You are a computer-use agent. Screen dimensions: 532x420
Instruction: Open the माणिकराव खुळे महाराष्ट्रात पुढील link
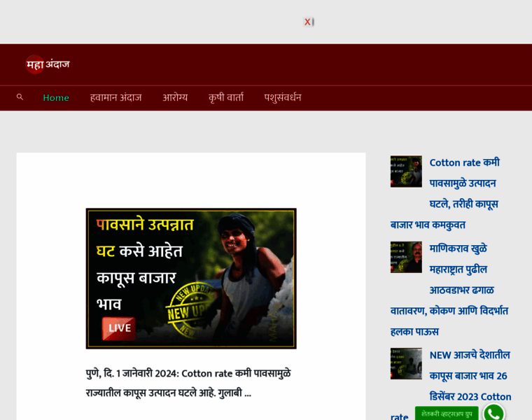(x=449, y=290)
